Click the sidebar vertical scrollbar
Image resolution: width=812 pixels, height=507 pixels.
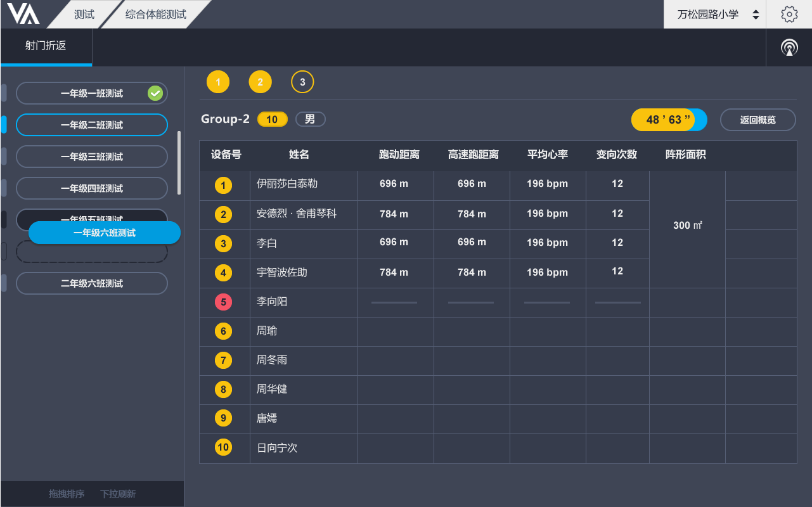[x=179, y=163]
